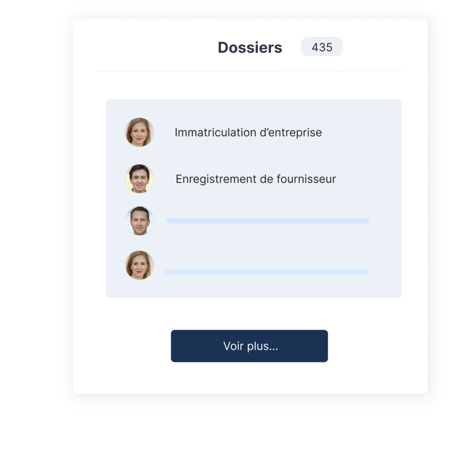This screenshot has width=476, height=457.
Task: Click the woman's avatar in the last row
Action: pyautogui.click(x=139, y=265)
